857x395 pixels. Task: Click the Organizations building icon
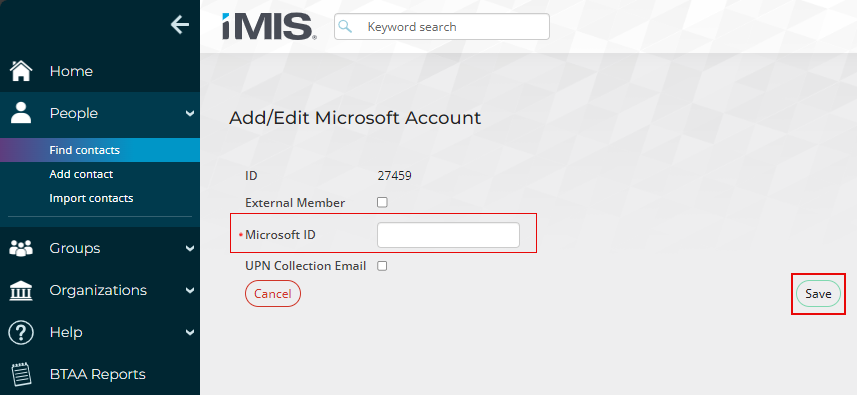point(21,290)
